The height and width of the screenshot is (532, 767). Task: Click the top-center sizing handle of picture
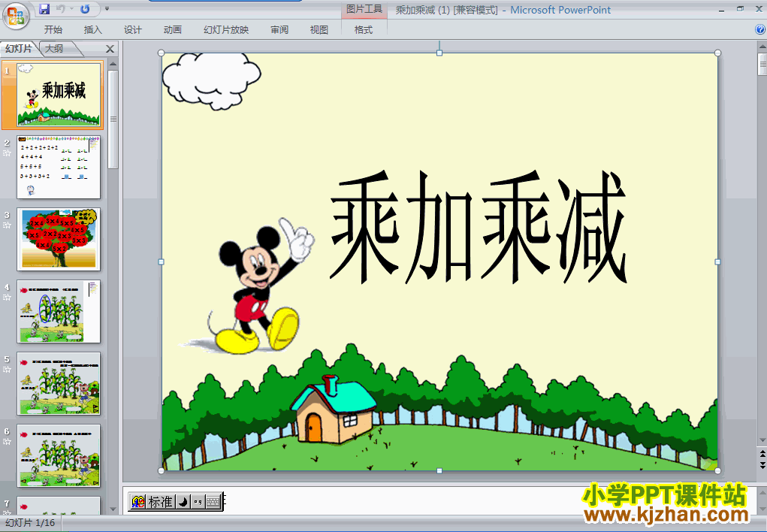click(x=439, y=53)
